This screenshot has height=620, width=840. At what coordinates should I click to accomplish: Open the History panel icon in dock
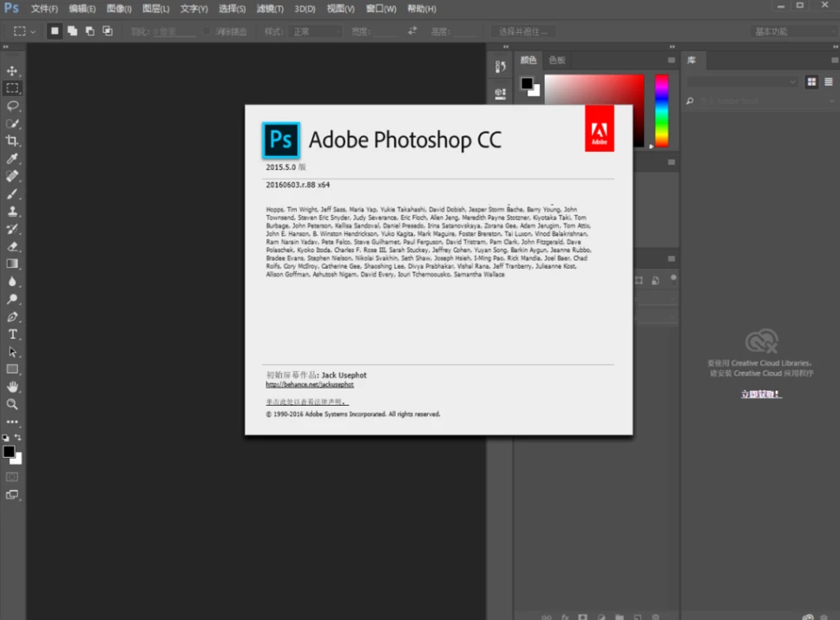501,67
